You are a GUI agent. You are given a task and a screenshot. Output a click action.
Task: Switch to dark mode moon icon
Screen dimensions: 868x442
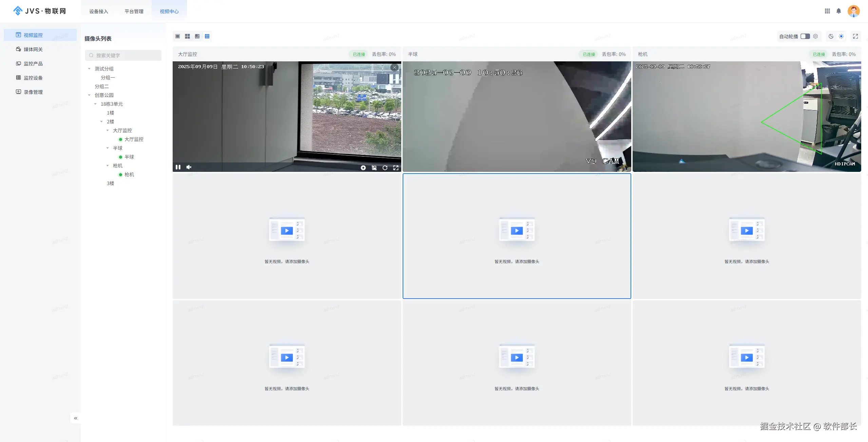(x=831, y=36)
